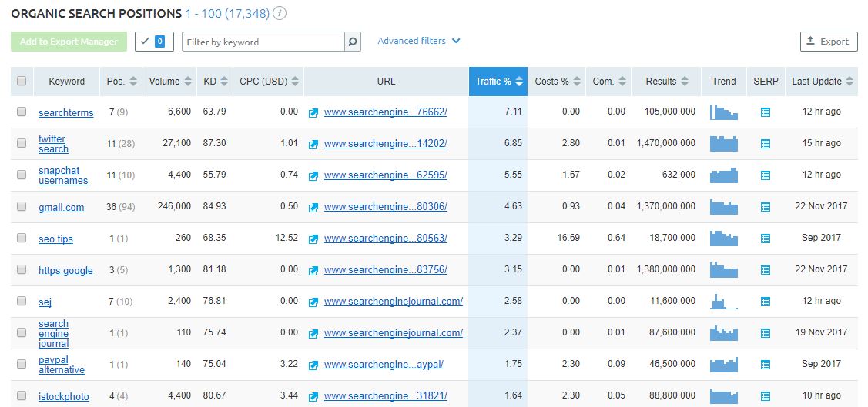The image size is (868, 407).
Task: Click external link icon in https google row
Action: (x=313, y=270)
